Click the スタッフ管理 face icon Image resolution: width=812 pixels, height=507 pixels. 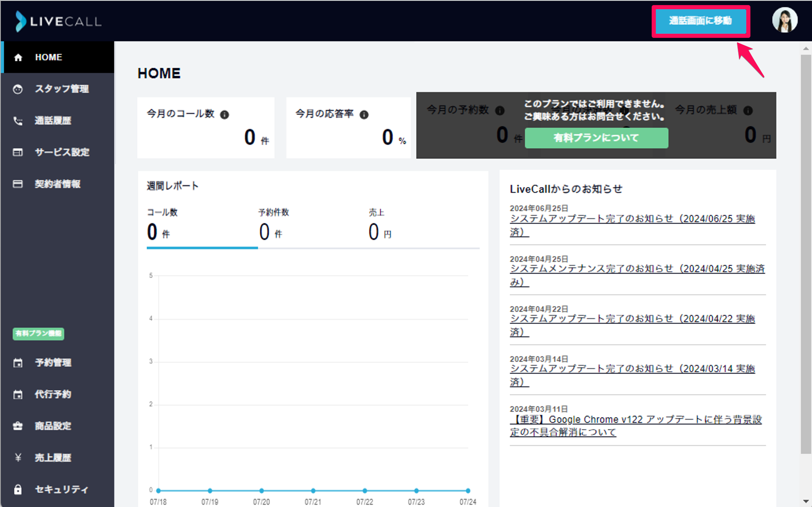(18, 89)
